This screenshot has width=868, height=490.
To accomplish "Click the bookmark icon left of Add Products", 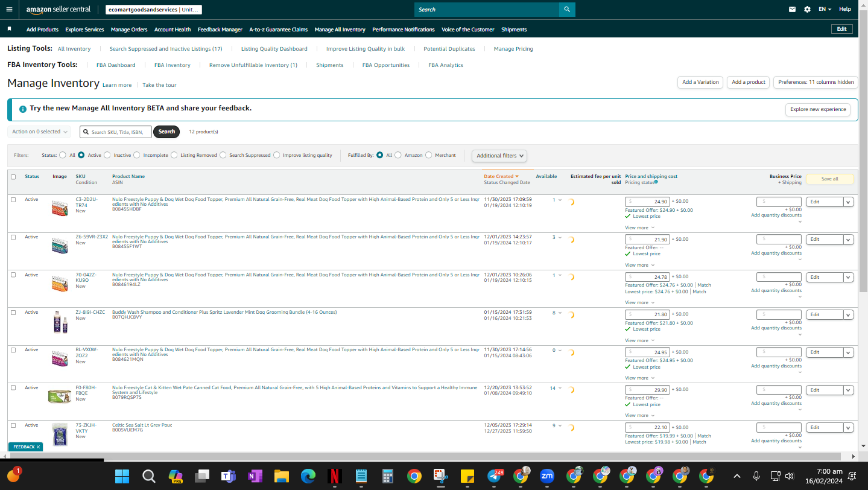I will (x=10, y=29).
